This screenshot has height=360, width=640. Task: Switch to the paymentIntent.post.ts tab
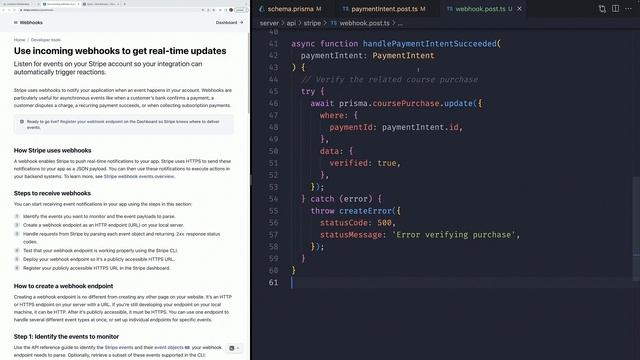coord(384,9)
